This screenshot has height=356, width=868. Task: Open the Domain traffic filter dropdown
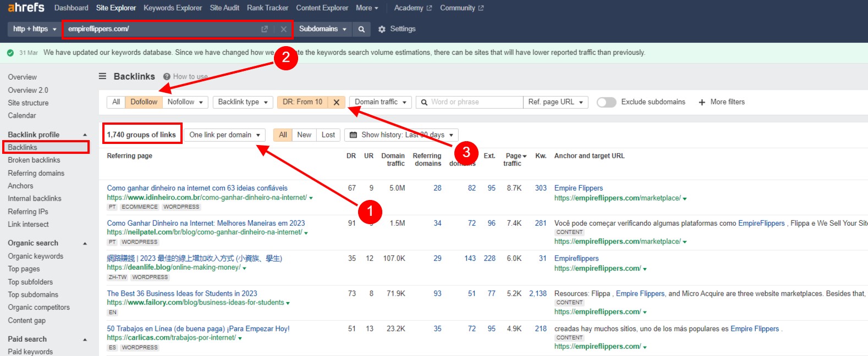381,102
